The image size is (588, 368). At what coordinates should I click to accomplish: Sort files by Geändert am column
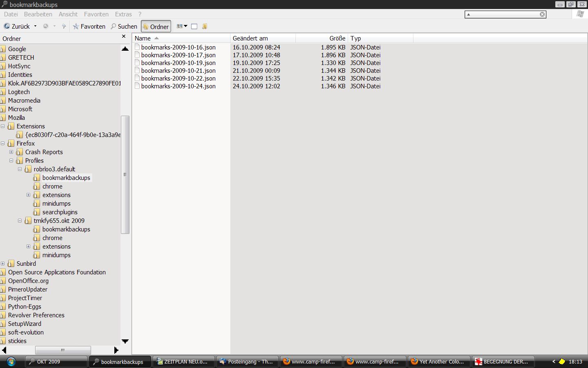(250, 38)
